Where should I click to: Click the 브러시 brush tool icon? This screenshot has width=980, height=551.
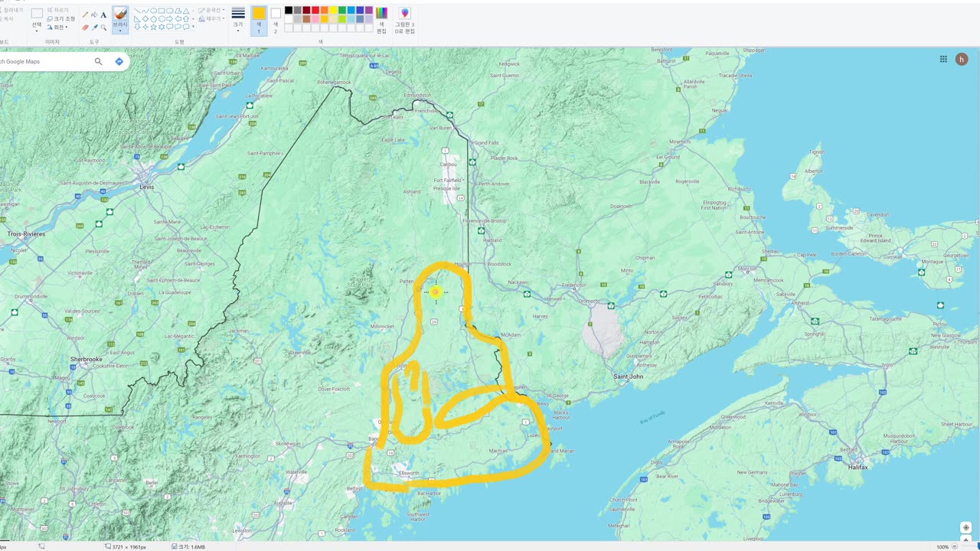click(x=120, y=13)
